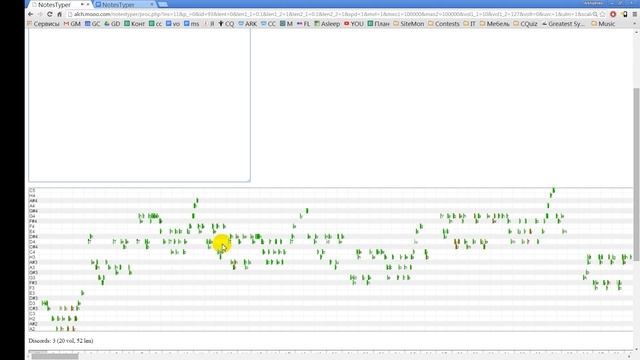Bookmark this page with the star icon
This screenshot has height=360, width=640.
602,14
